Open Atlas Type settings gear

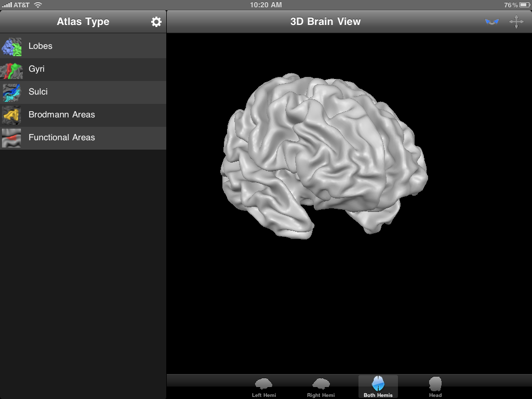point(156,22)
